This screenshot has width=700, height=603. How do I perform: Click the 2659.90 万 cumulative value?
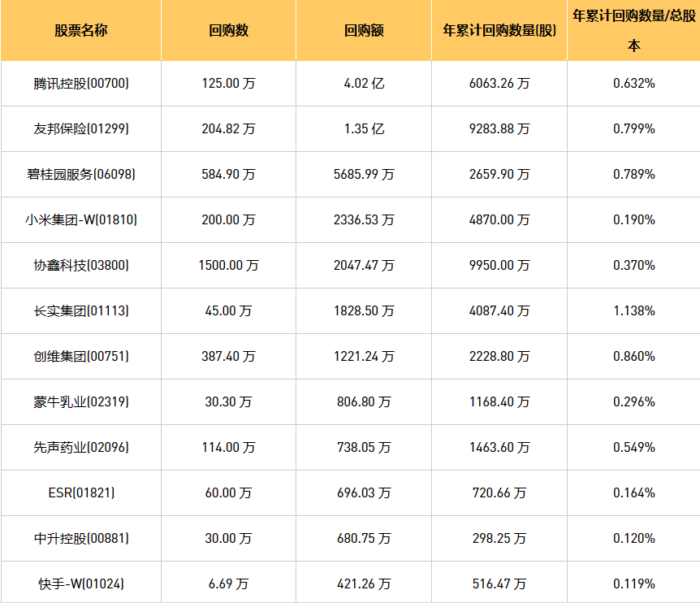499,175
